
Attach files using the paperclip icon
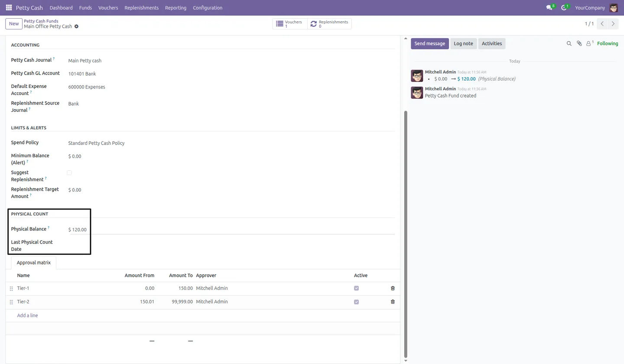579,43
